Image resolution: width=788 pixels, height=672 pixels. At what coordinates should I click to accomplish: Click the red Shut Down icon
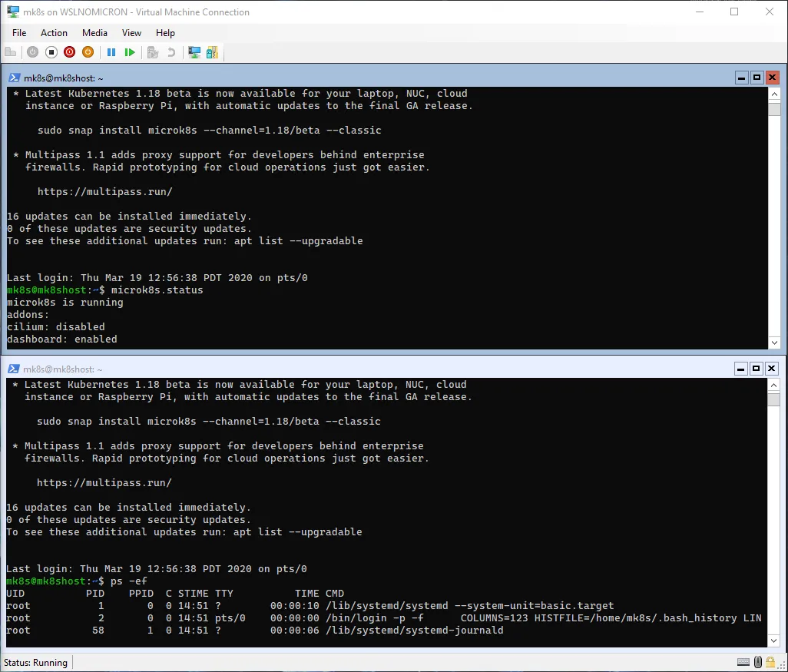pos(70,52)
